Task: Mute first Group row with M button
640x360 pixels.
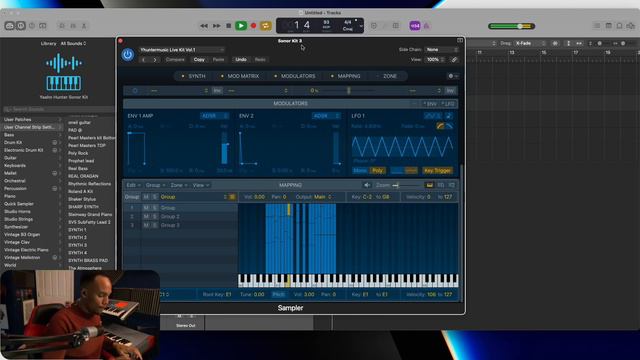Action: pyautogui.click(x=146, y=208)
